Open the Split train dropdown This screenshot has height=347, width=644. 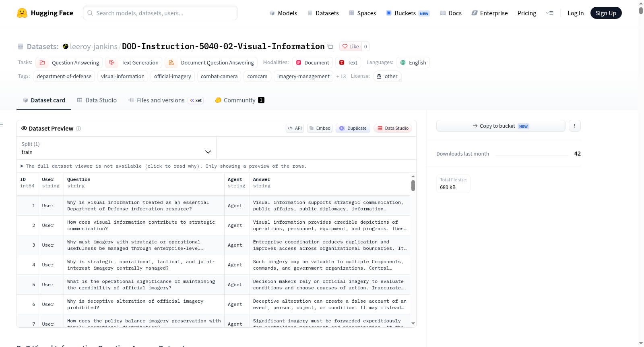coord(116,148)
